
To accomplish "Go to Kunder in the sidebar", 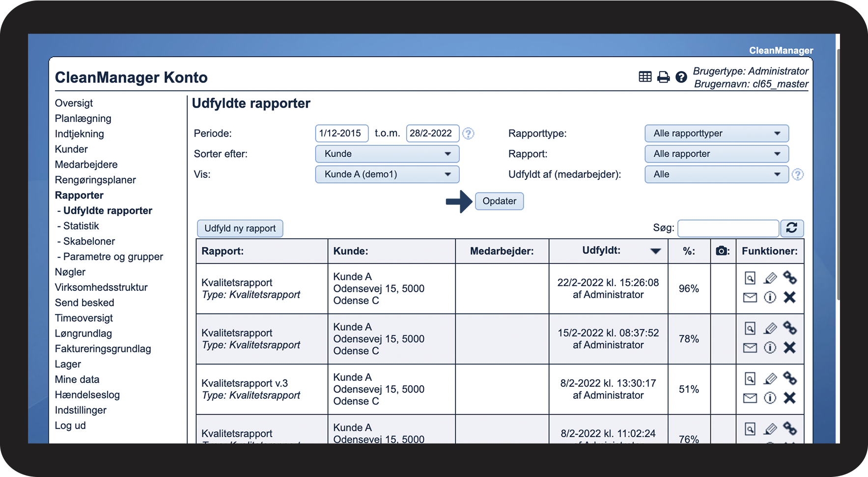I will click(71, 149).
